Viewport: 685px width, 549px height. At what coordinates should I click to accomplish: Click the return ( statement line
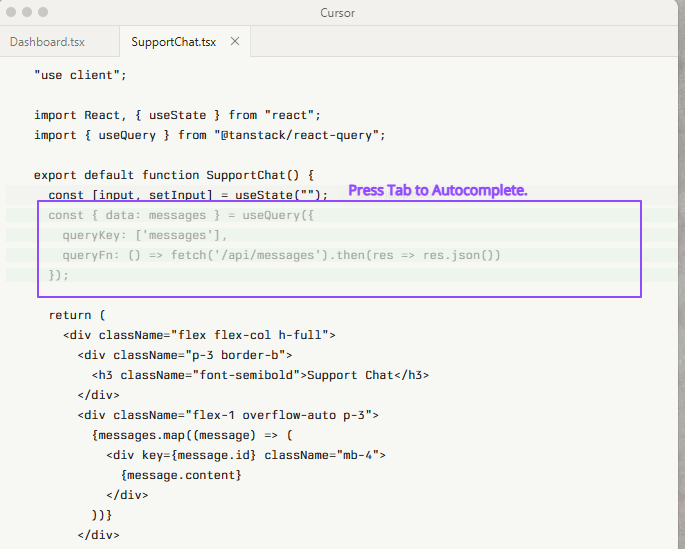tap(70, 315)
